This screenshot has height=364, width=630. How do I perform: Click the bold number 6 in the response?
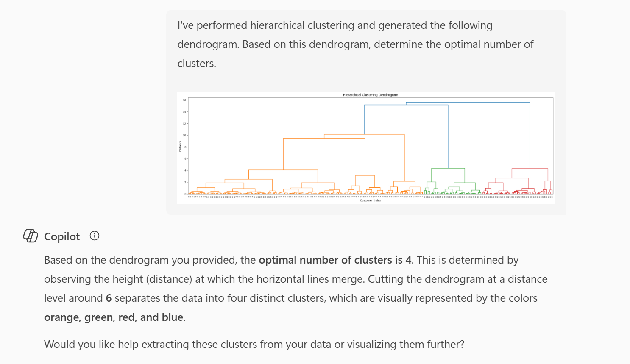click(109, 298)
